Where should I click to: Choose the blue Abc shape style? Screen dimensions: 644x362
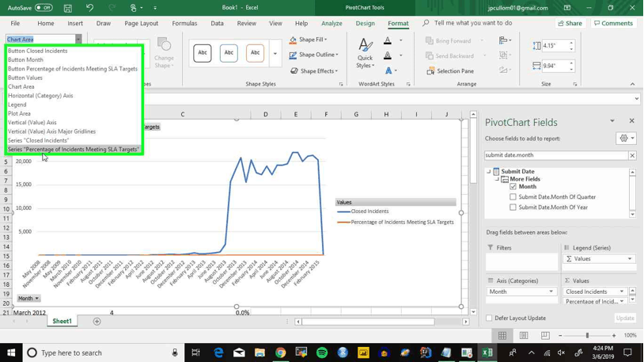click(x=229, y=52)
